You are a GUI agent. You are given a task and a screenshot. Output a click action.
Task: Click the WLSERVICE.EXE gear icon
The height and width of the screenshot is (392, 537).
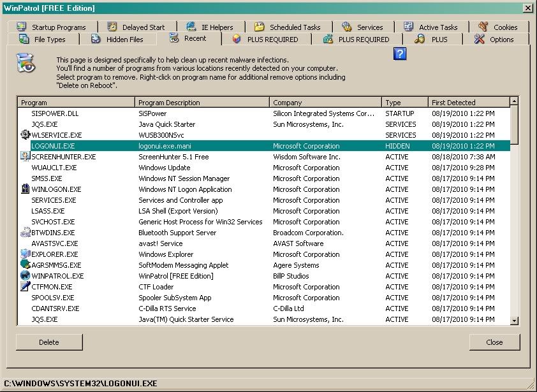(x=26, y=134)
